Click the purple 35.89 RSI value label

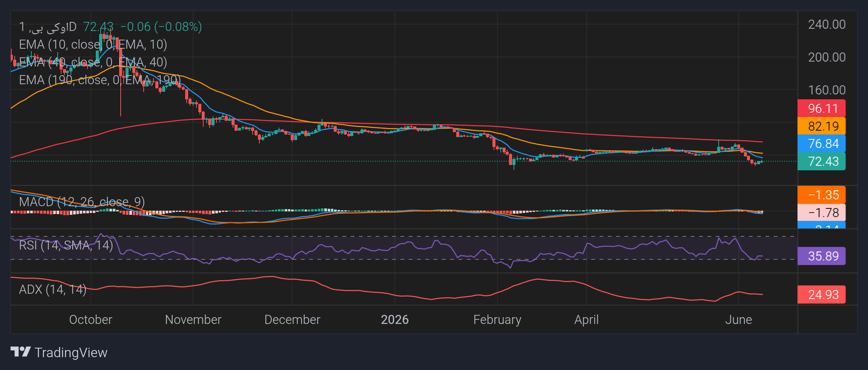[x=822, y=256]
